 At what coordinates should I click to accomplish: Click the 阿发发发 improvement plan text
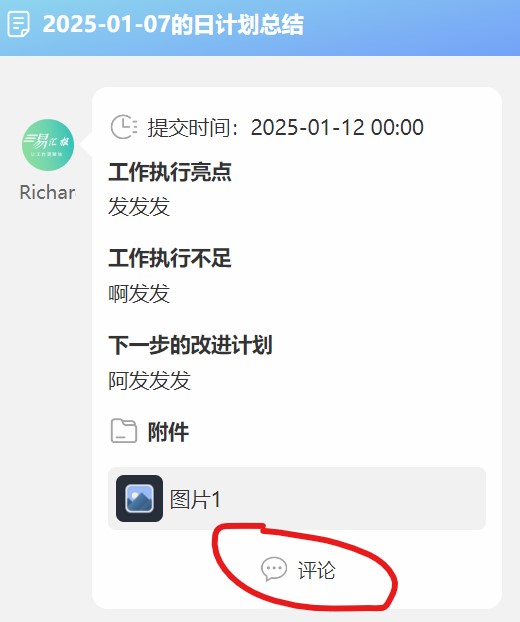coord(150,380)
